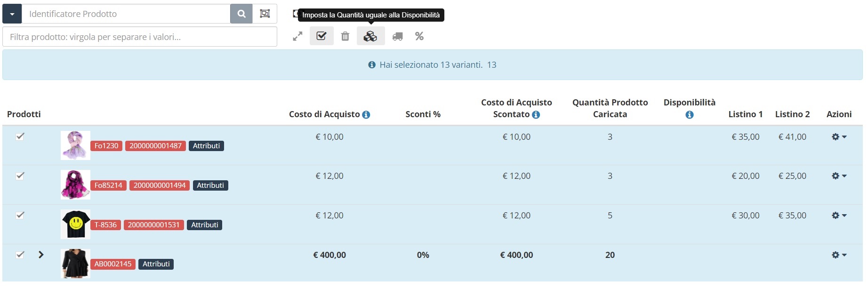Open the dropdown left of Identificatore Prodotto
This screenshot has height=289, width=868.
pos(12,14)
